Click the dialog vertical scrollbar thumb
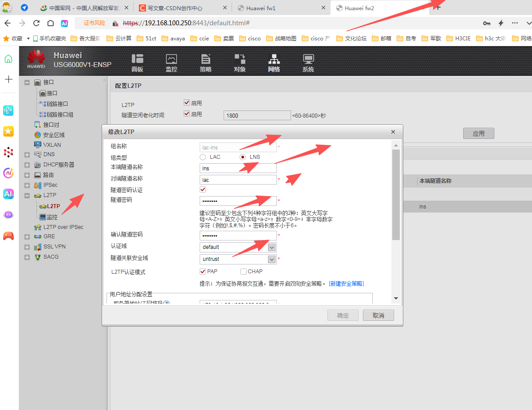 point(396,194)
